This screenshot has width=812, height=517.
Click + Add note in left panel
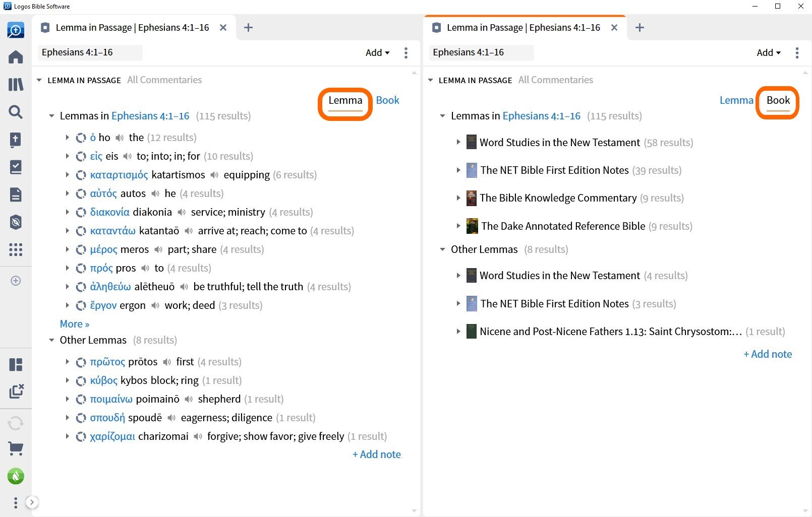(377, 455)
